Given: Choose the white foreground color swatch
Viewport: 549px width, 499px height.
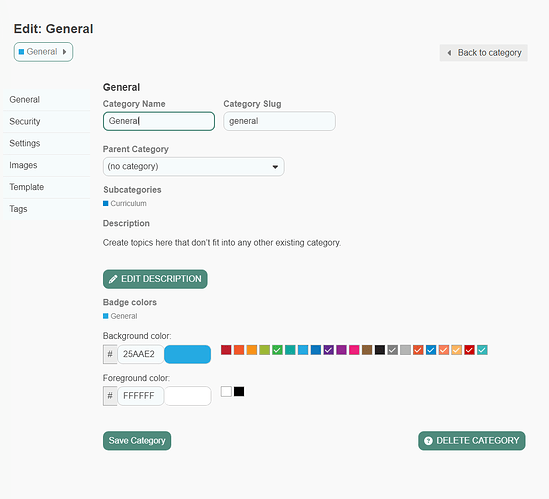Looking at the screenshot, I should [x=226, y=391].
